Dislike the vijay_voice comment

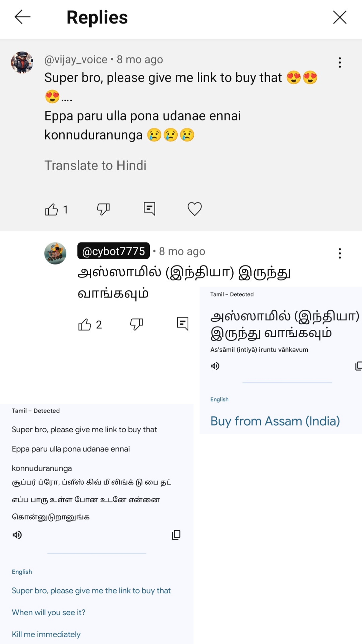click(103, 209)
